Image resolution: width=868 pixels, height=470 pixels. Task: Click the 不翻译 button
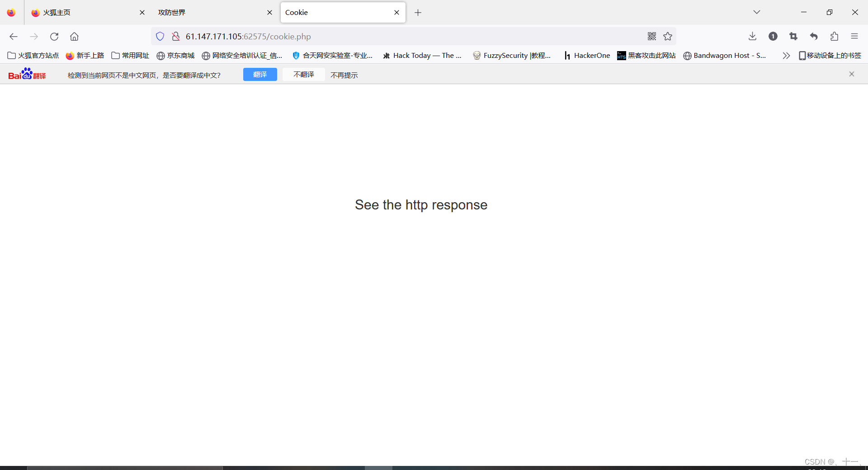click(x=304, y=75)
